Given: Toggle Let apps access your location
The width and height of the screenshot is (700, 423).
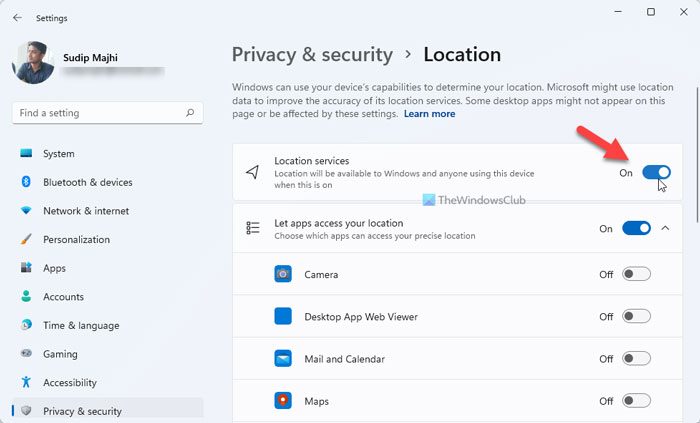Looking at the screenshot, I should [x=636, y=229].
